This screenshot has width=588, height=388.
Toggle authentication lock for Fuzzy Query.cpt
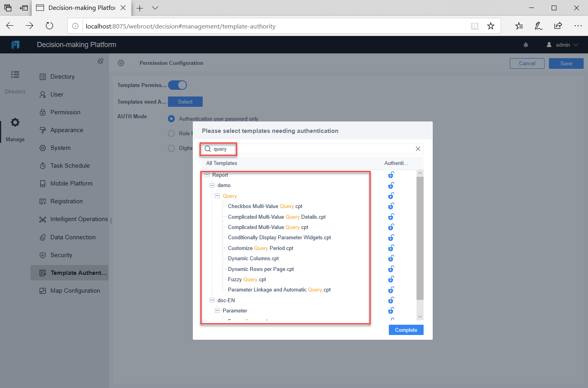pyautogui.click(x=391, y=279)
